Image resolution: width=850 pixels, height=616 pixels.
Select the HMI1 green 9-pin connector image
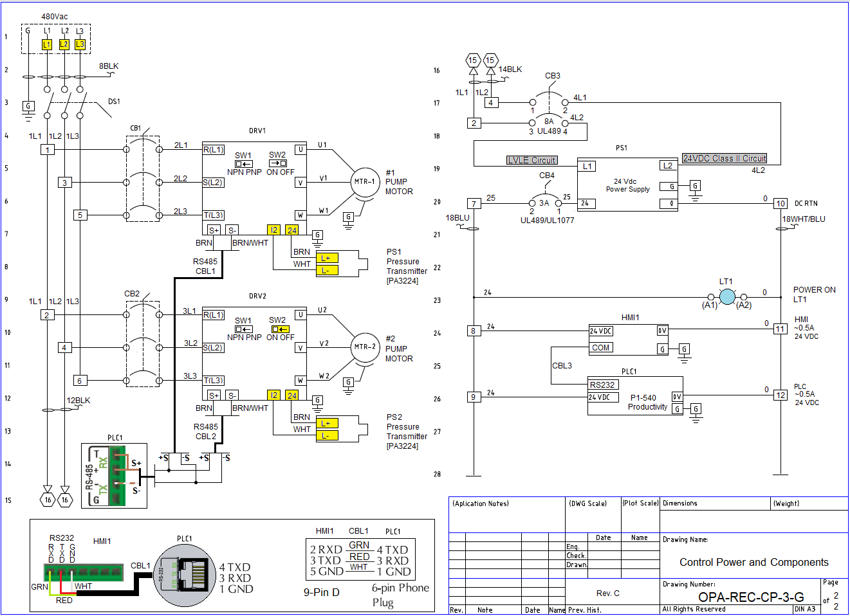83,572
